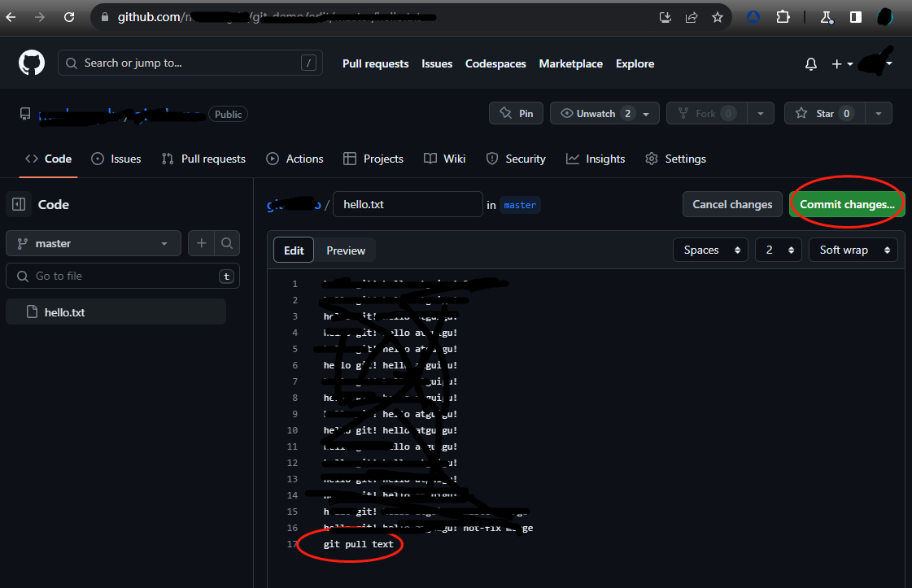
Task: Open the create new plus menu
Action: coord(842,64)
